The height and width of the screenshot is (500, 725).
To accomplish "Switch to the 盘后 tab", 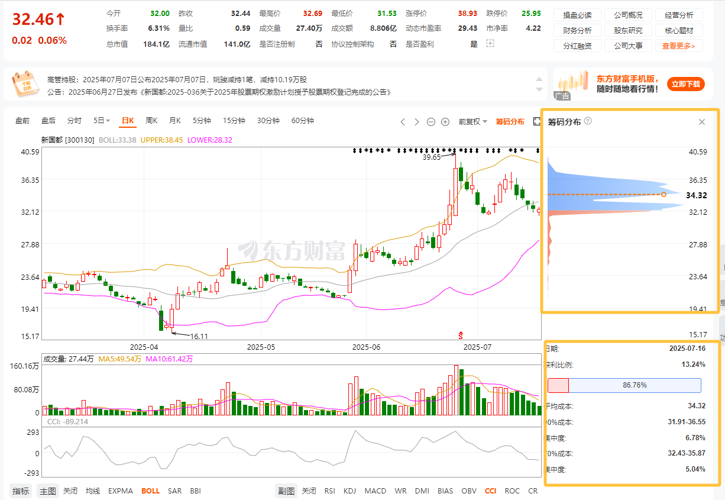I will [x=48, y=120].
